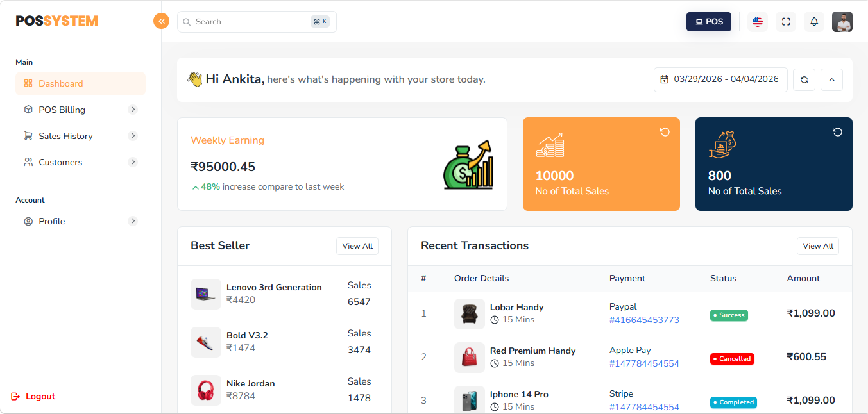Open the user profile avatar
Screen dimensions: 868x414
(x=842, y=22)
